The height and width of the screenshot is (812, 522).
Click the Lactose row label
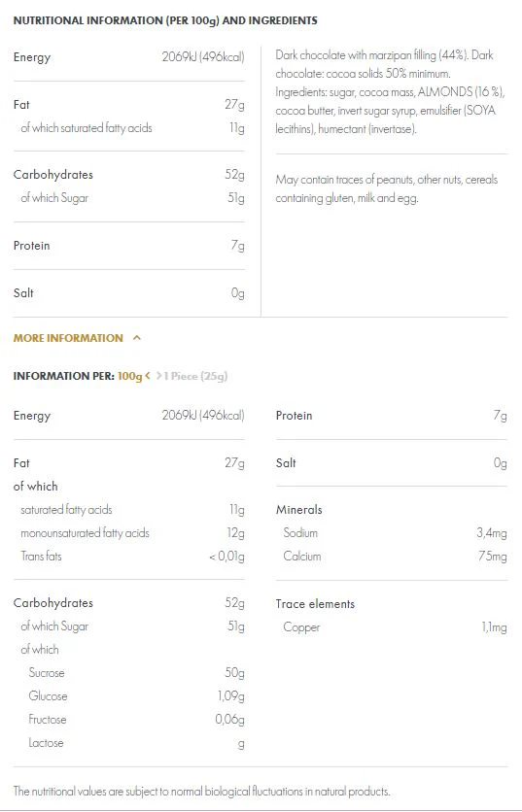[x=46, y=743]
